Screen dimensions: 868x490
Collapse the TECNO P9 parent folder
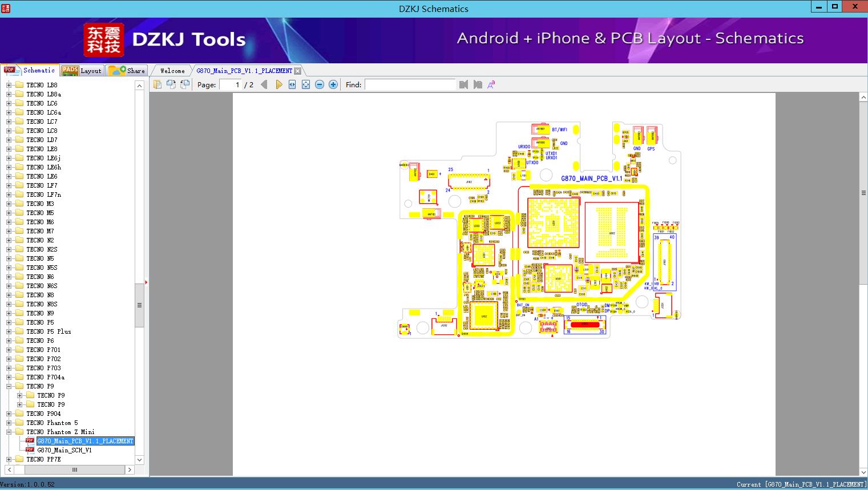pos(9,386)
